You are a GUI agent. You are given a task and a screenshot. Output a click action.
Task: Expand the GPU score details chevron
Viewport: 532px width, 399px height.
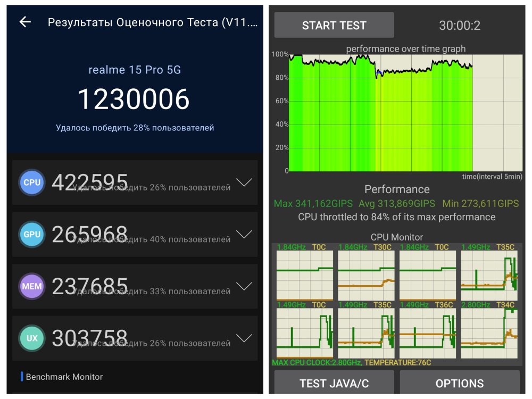point(244,235)
